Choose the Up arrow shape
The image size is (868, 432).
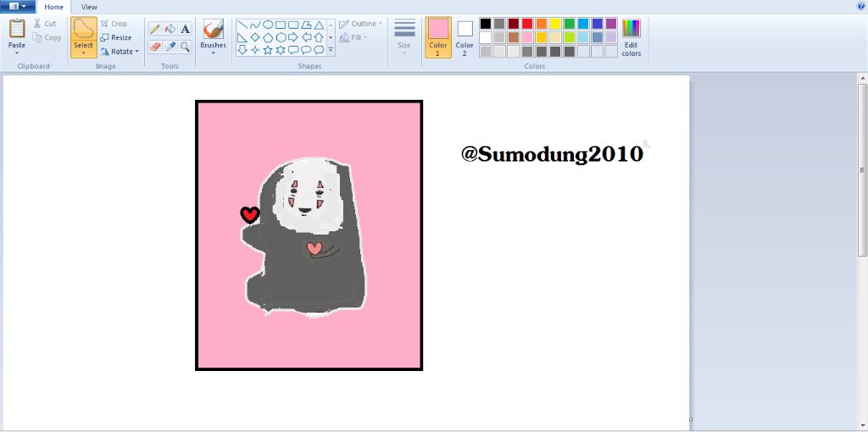coord(319,37)
